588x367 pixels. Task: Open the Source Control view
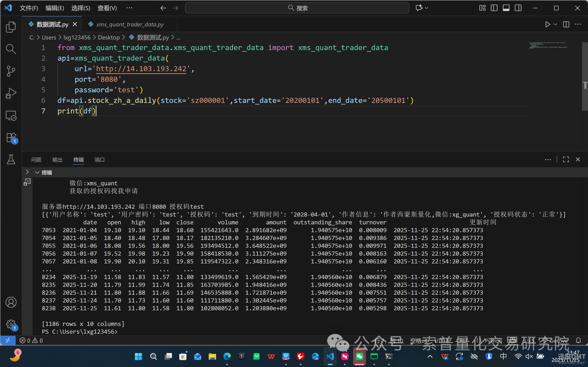[11, 71]
